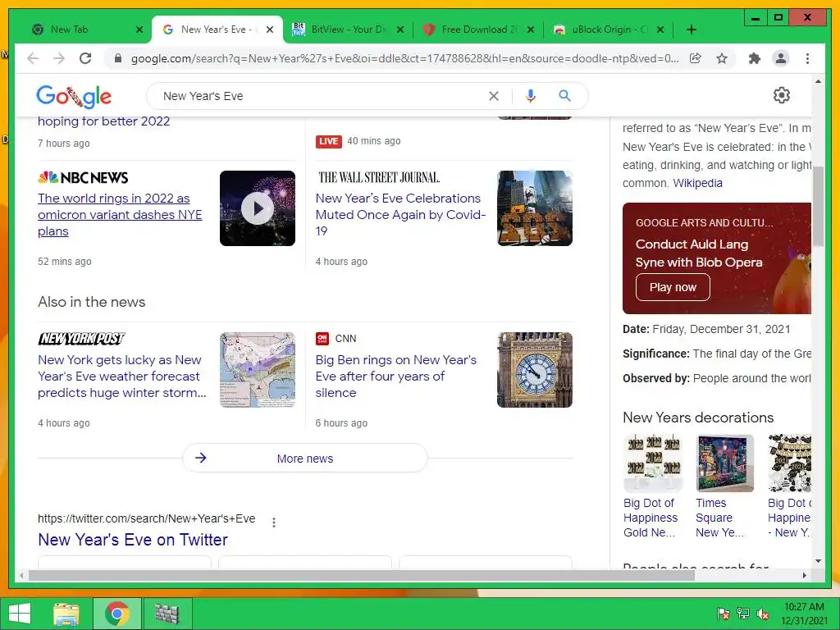This screenshot has height=630, width=840.
Task: Click the padlock site info icon
Action: (118, 58)
